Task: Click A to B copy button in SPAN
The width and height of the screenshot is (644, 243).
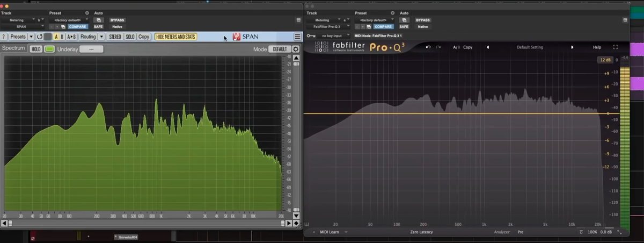Action: (71, 37)
